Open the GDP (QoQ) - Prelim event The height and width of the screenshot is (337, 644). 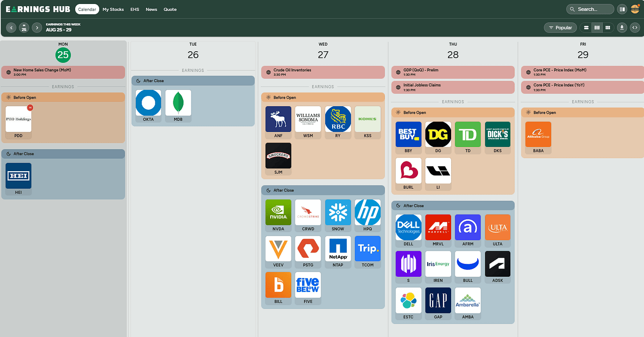453,72
